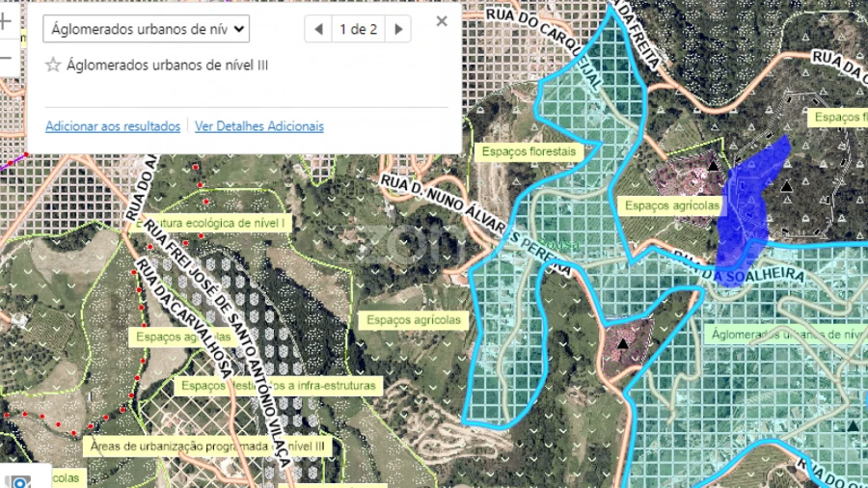
Task: Close the feature info popup
Action: click(442, 21)
